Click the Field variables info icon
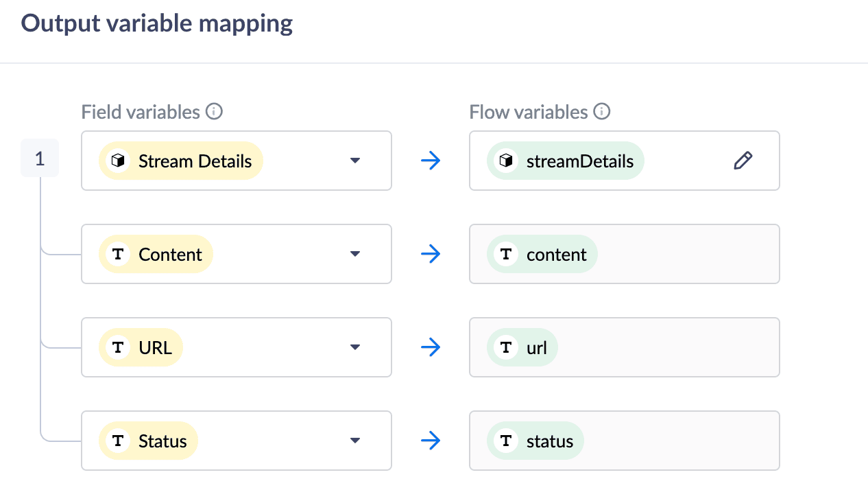This screenshot has width=868, height=490. pos(215,111)
